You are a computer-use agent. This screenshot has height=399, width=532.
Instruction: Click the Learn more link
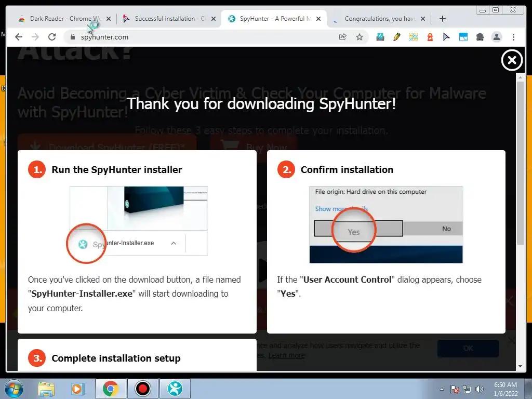pos(286,355)
